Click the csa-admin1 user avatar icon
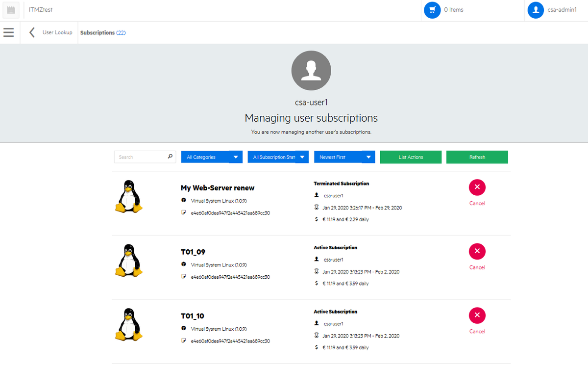 pos(536,10)
